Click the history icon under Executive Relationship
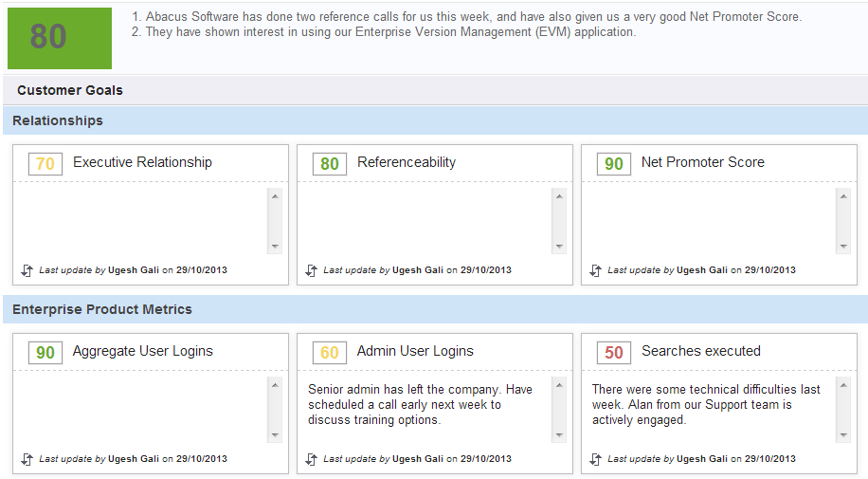868x479 pixels. pos(27,270)
